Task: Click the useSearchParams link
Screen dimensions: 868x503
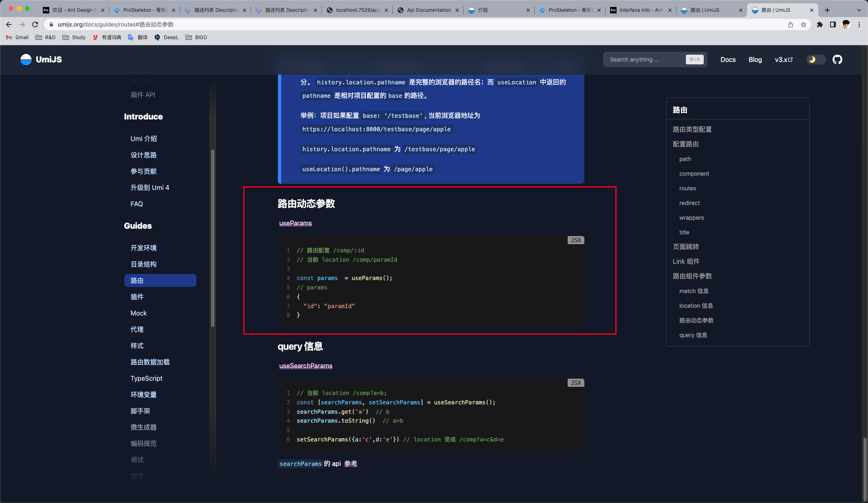Action: click(x=306, y=366)
